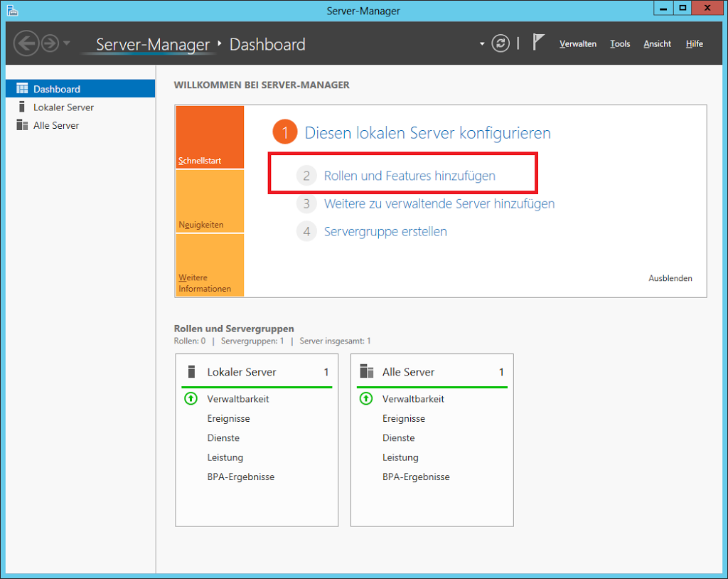Click Servergruppe erstellen link

pyautogui.click(x=385, y=232)
